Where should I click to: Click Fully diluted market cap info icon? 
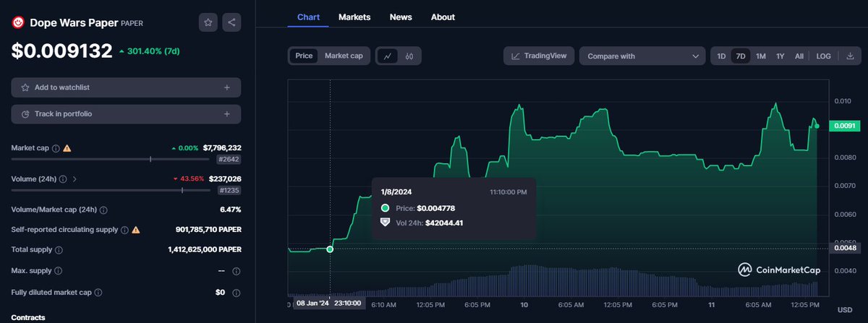[x=98, y=293]
